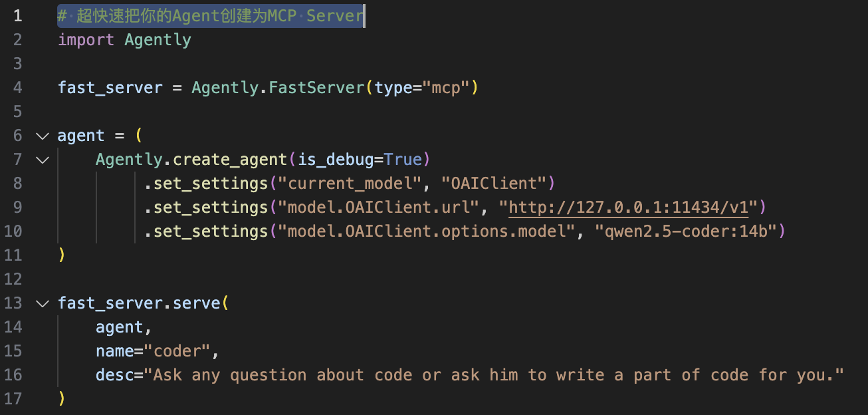Click the create_agent function call
The width and height of the screenshot is (868, 415).
coord(230,160)
